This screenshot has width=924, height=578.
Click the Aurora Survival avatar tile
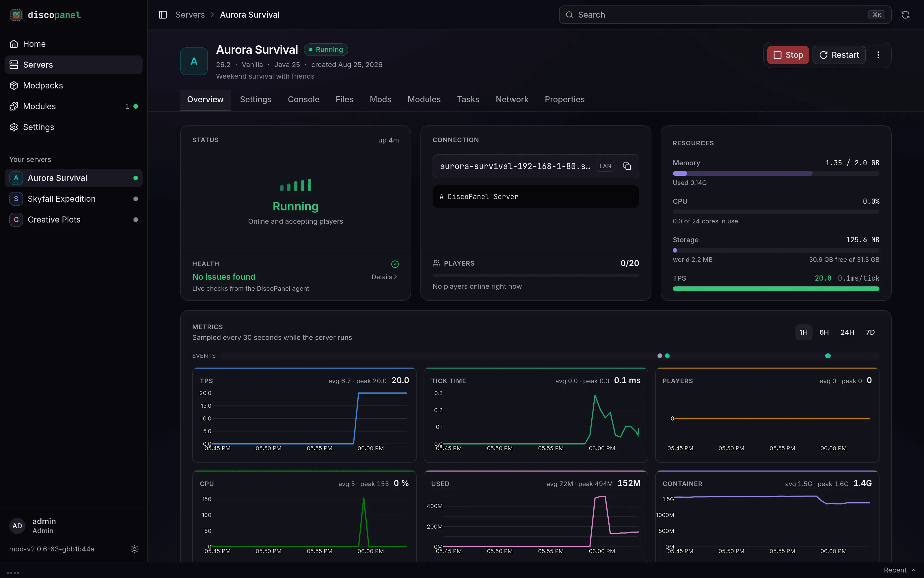pyautogui.click(x=194, y=61)
